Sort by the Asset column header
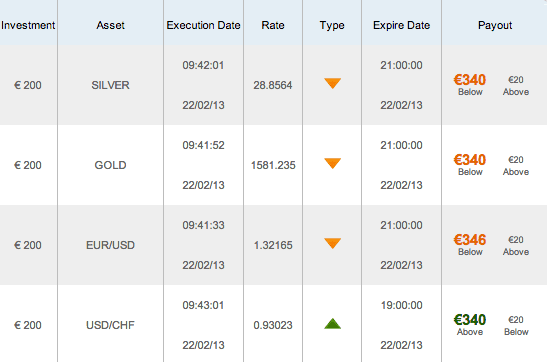547x362 pixels. click(111, 25)
